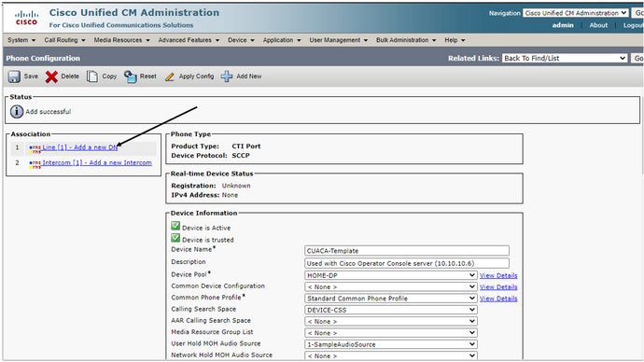Click View Details for Common Phone Profile
The width and height of the screenshot is (644, 362).
498,299
